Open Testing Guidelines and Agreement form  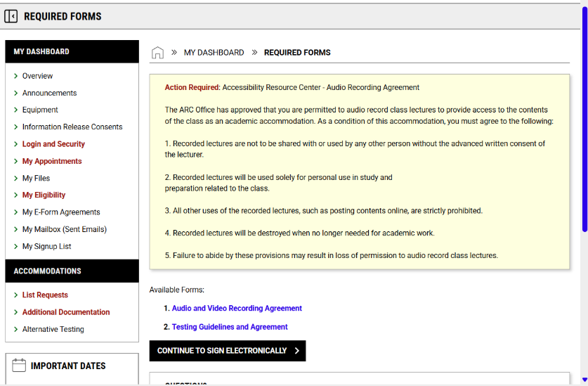(x=230, y=327)
